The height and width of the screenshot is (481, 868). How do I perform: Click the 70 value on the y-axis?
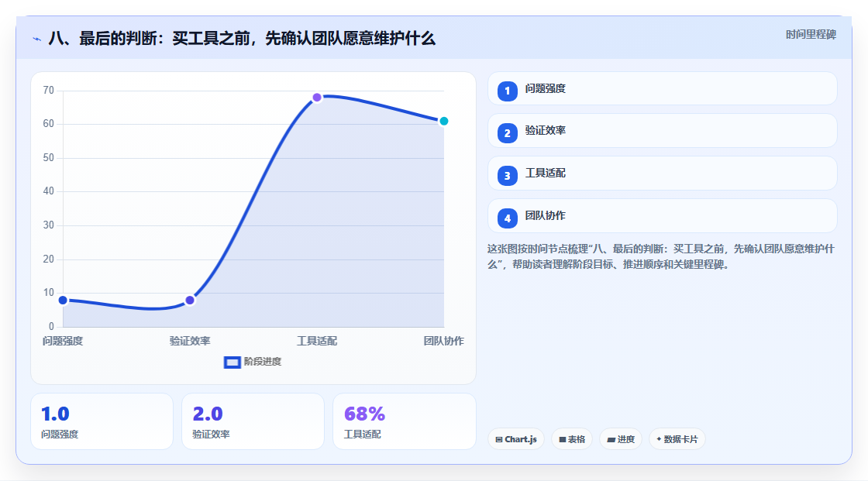[x=49, y=90]
